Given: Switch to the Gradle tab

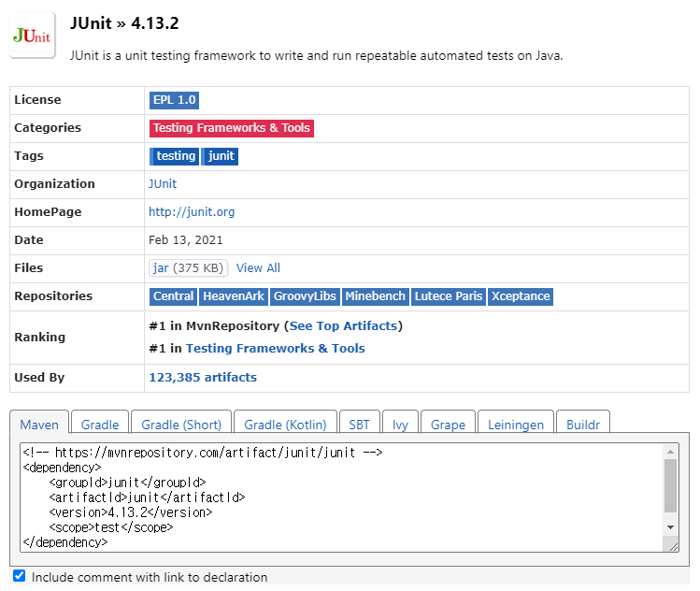Looking at the screenshot, I should point(100,423).
